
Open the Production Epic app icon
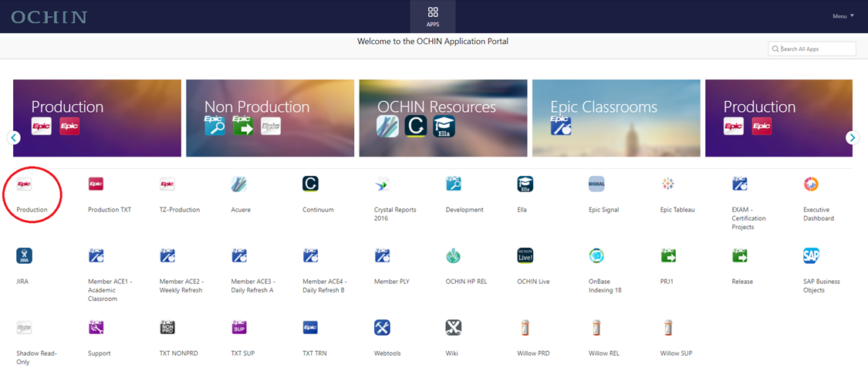coord(25,184)
